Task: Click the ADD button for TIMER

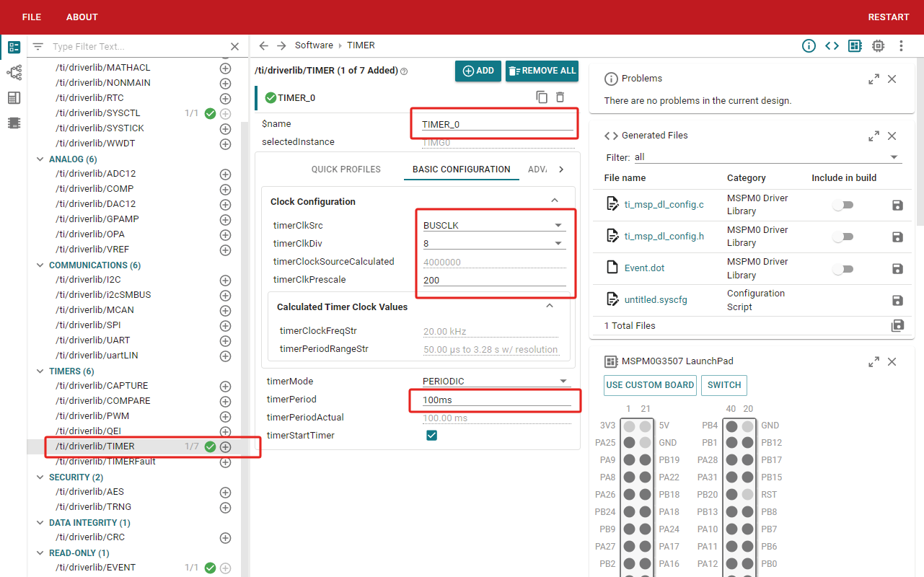Action: click(478, 71)
